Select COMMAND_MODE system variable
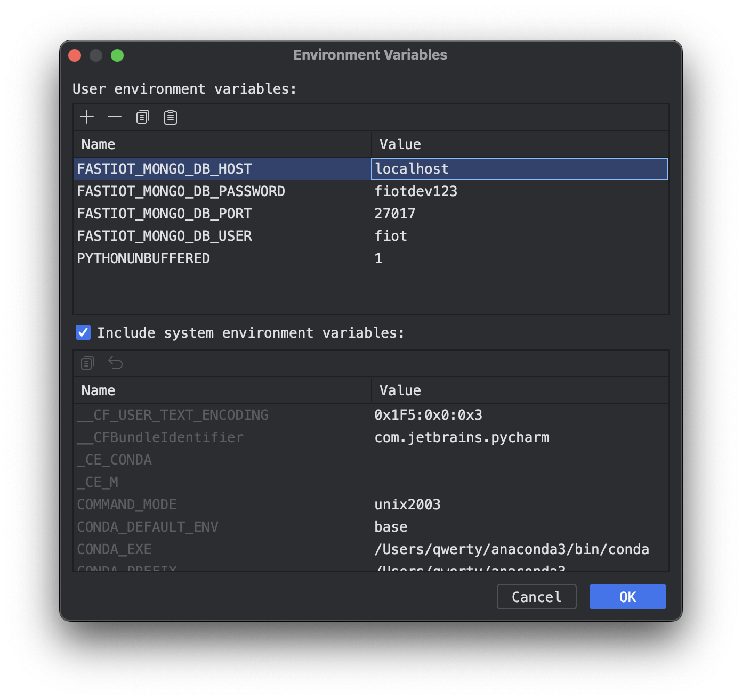This screenshot has width=742, height=700. 127,504
